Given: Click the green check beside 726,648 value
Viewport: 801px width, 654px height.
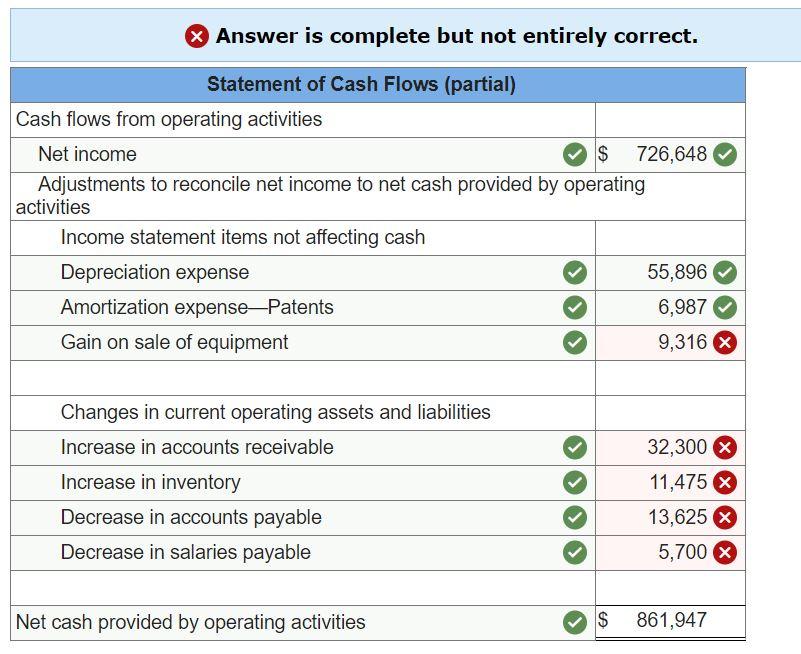Looking at the screenshot, I should tap(725, 155).
